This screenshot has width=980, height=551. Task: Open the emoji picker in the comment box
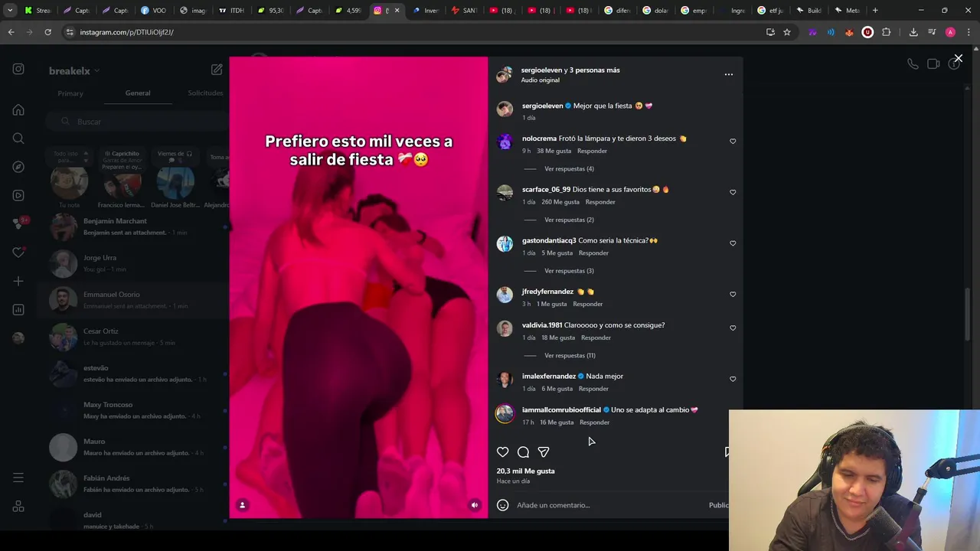502,505
